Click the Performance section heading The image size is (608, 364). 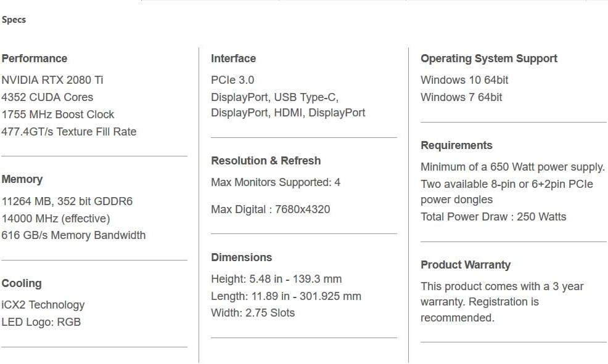(x=35, y=59)
